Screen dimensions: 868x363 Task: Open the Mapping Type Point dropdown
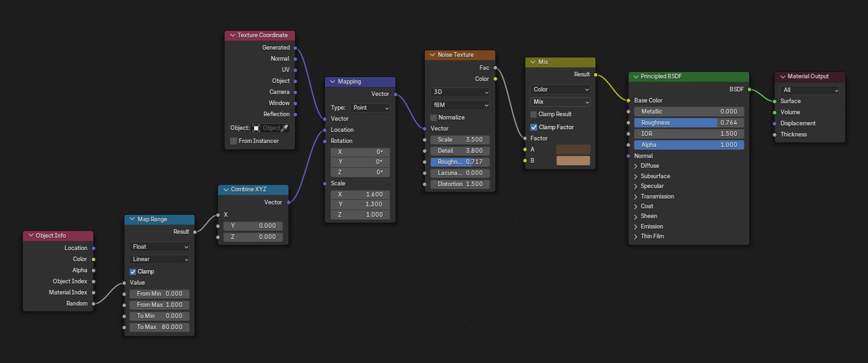(x=370, y=108)
